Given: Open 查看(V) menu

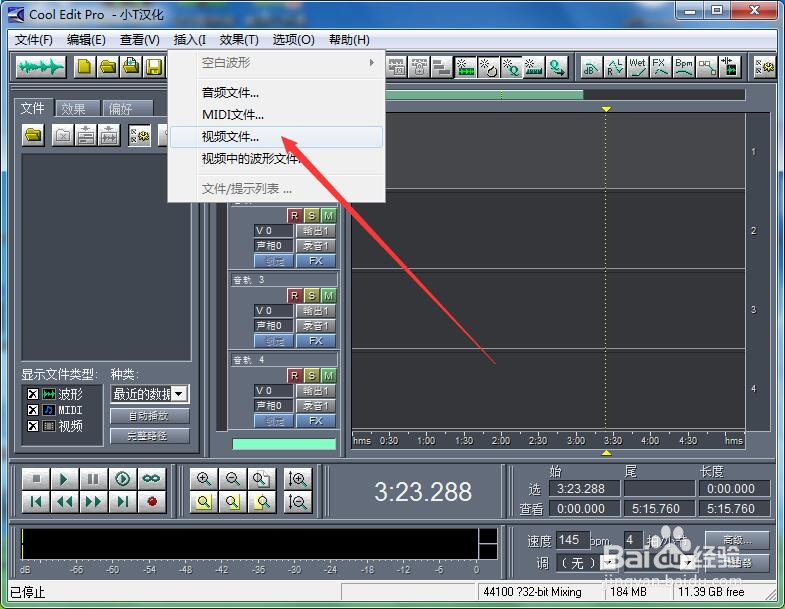Looking at the screenshot, I should [x=140, y=40].
